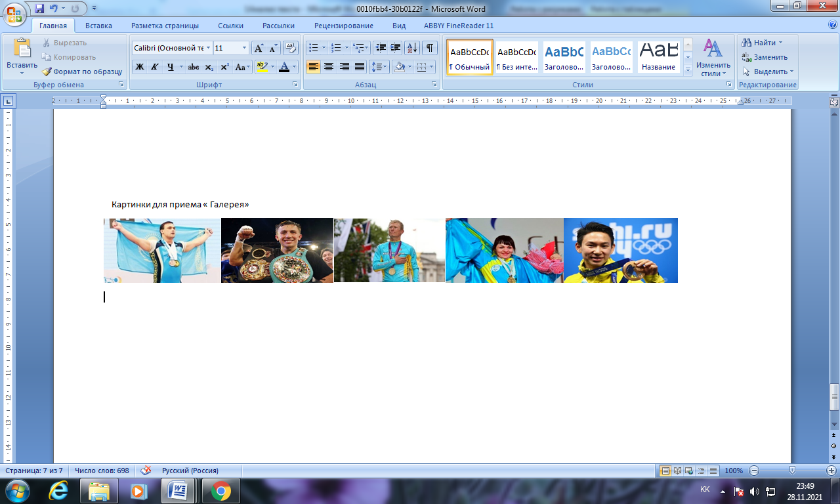Open the paragraph (Абзац) dialog launcher

(434, 85)
